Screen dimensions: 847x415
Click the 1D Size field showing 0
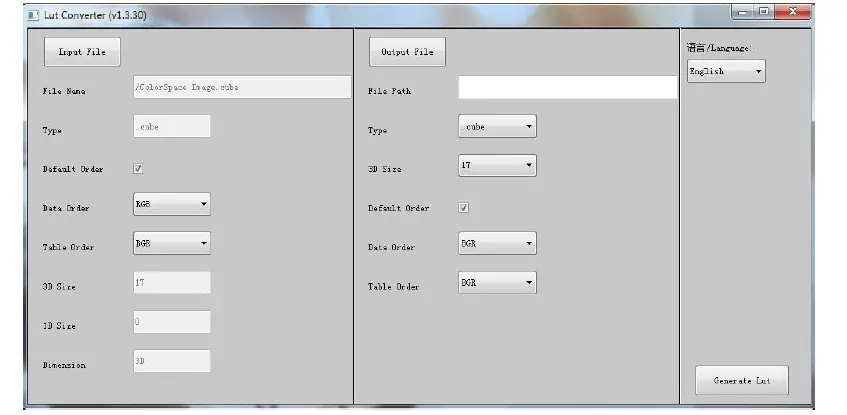[172, 322]
